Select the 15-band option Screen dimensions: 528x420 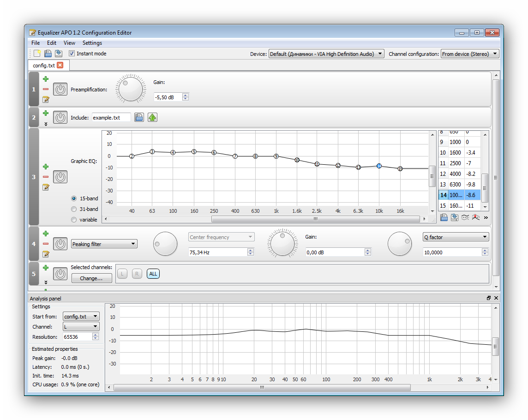click(x=74, y=198)
